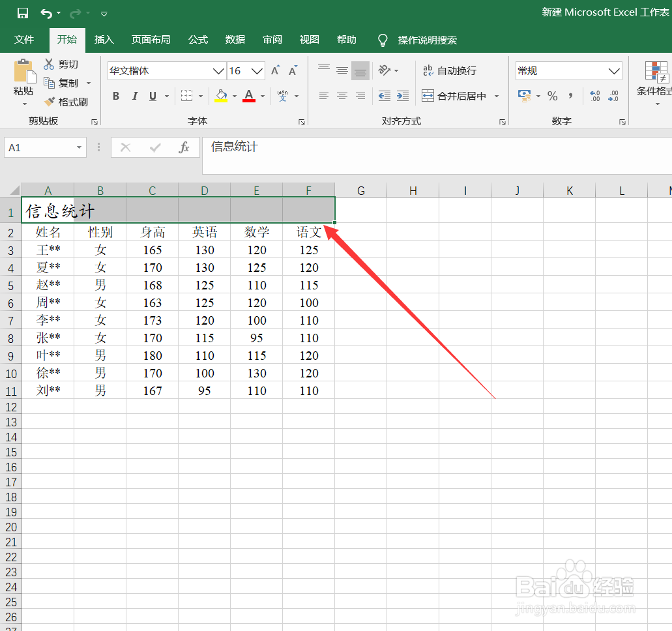Click 合并后居中 merge and center
672x631 pixels.
454,96
